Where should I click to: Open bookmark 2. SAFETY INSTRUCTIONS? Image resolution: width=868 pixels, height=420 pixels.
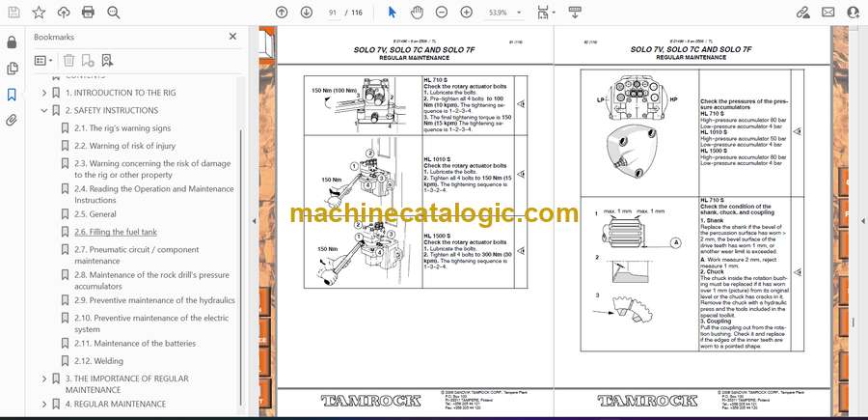tap(112, 111)
